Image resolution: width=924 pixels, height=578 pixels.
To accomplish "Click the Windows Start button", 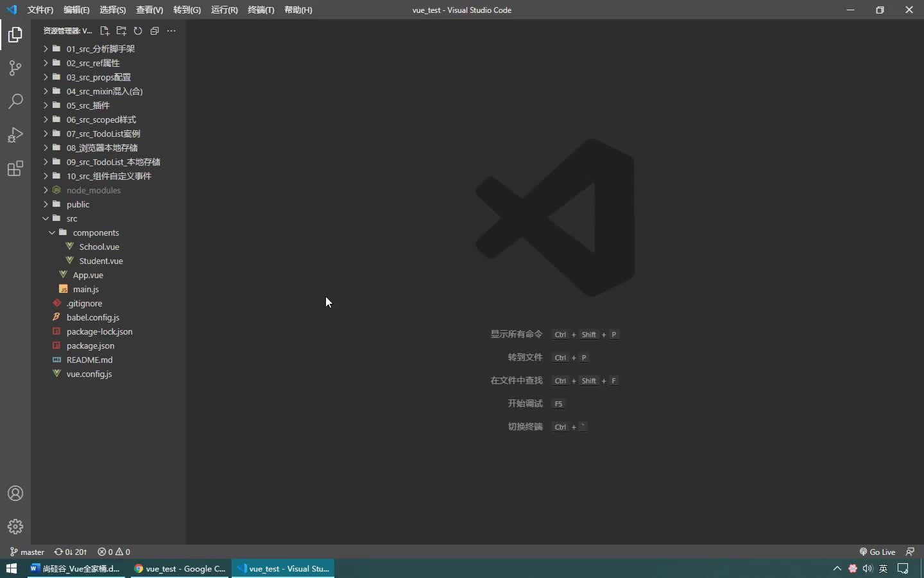I will (12, 568).
